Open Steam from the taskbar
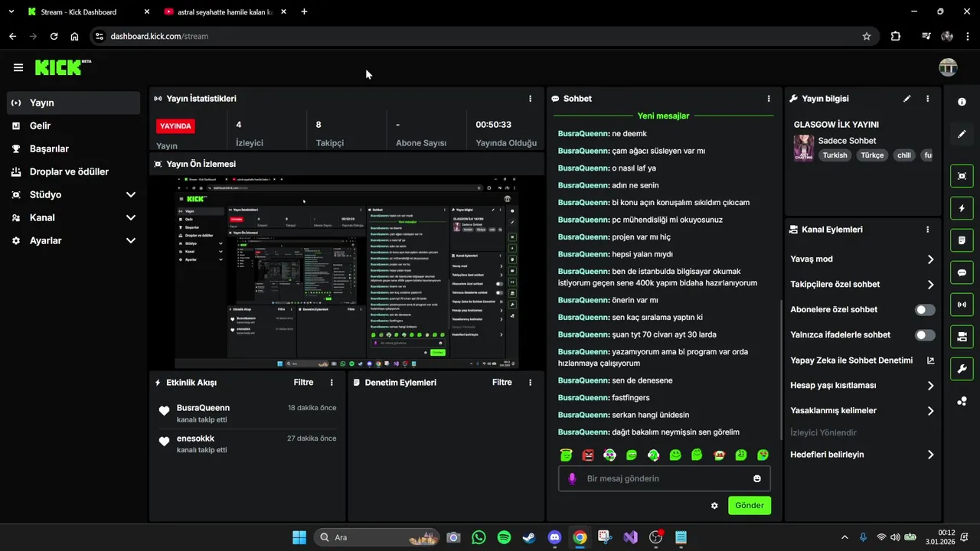Viewport: 980px width, 551px height. point(529,538)
